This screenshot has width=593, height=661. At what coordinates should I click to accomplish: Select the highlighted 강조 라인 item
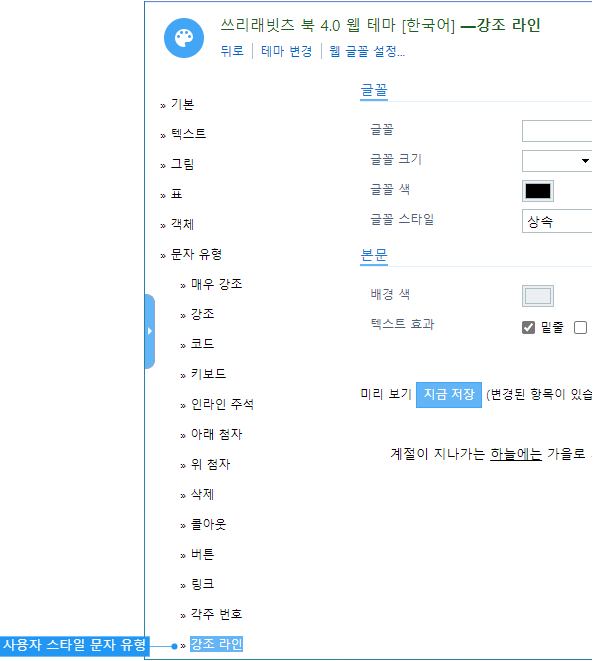click(217, 644)
